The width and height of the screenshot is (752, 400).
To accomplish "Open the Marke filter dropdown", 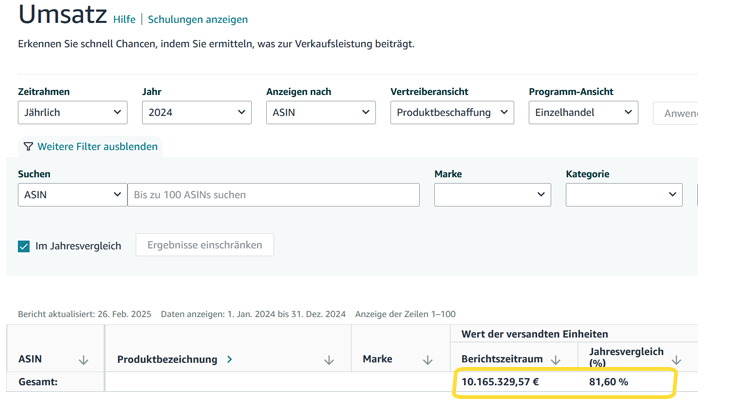I will (x=492, y=195).
